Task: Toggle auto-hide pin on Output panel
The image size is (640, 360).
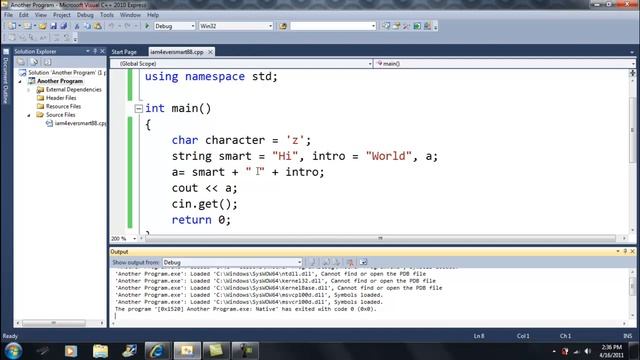Action: pos(625,251)
